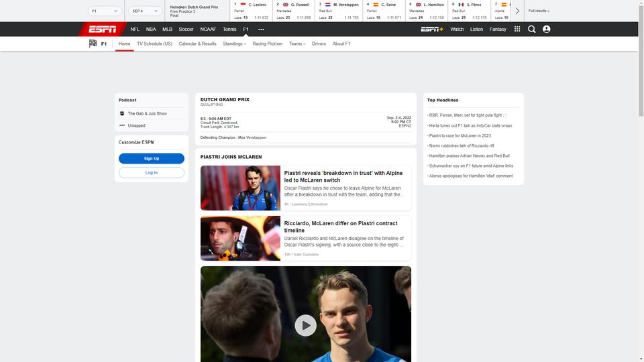
Task: Click C. Leclerc scoreboard entry
Action: [252, 11]
